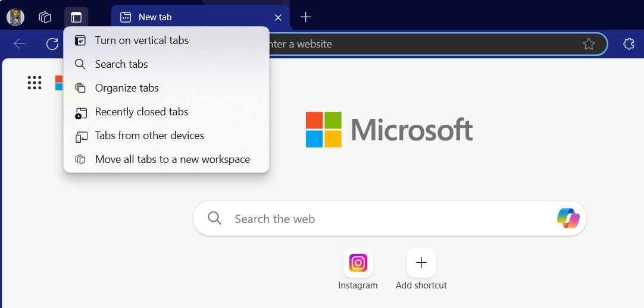The height and width of the screenshot is (308, 644).
Task: Open the app launcher grid icon
Action: pos(35,83)
